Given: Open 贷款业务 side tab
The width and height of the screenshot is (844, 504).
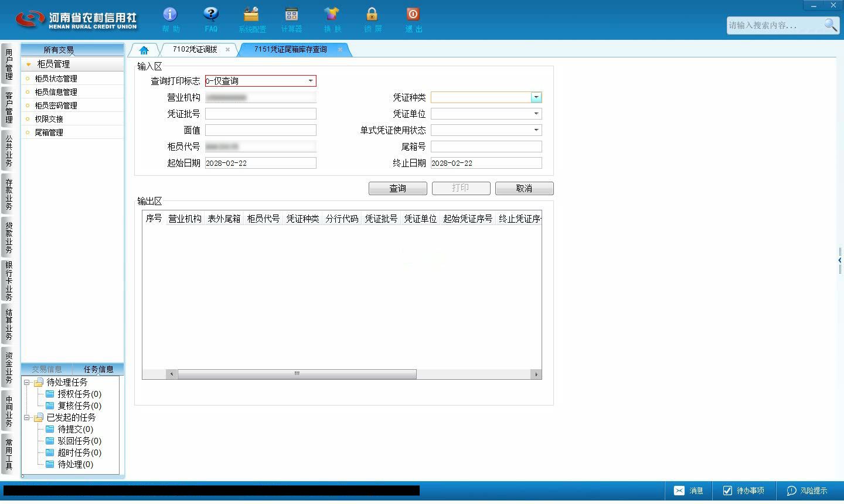Looking at the screenshot, I should (x=9, y=237).
